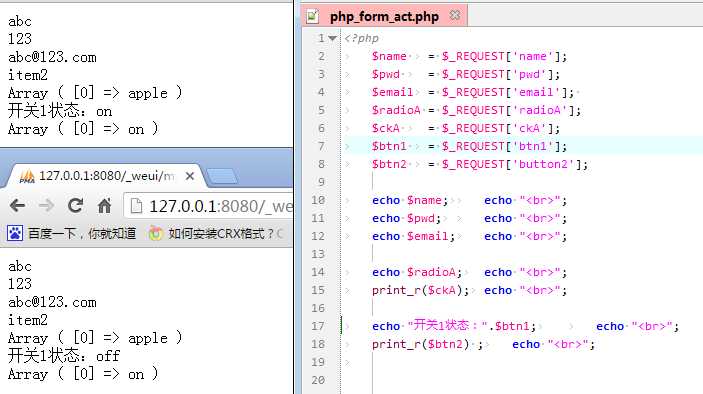Open a new browser tab
The image size is (703, 394).
222,176
